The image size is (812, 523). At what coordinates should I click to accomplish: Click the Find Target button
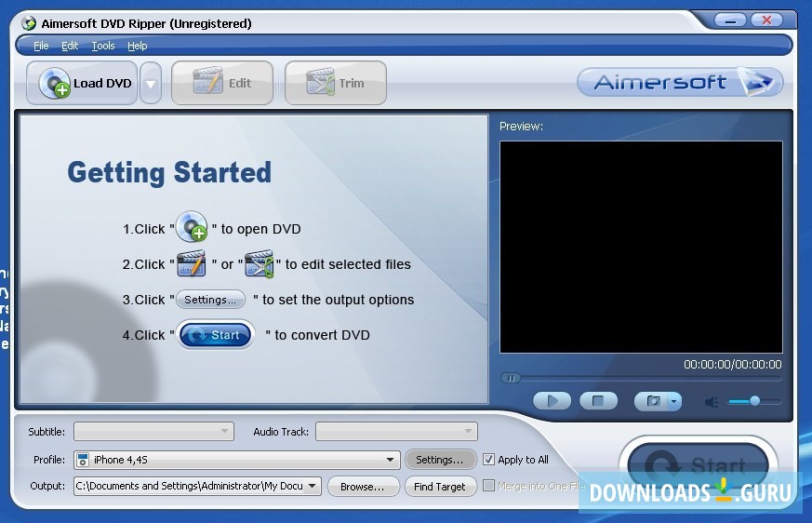(440, 487)
